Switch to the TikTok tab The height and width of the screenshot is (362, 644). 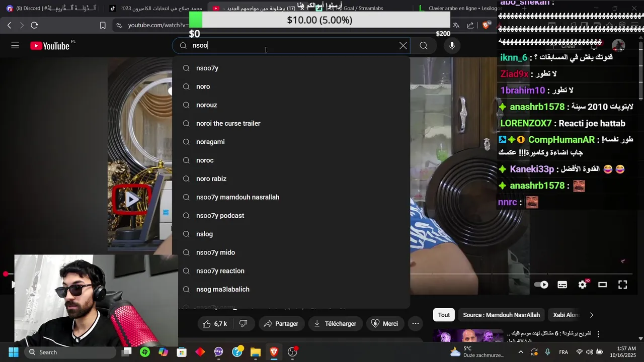[x=156, y=8]
